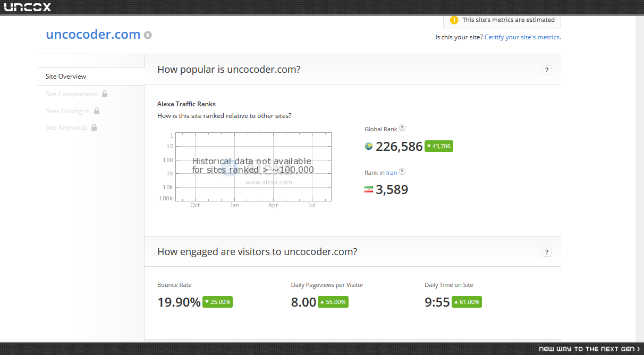Click the lock icon beside Site Comparisons
Screen dimensions: 644x355
coord(105,94)
